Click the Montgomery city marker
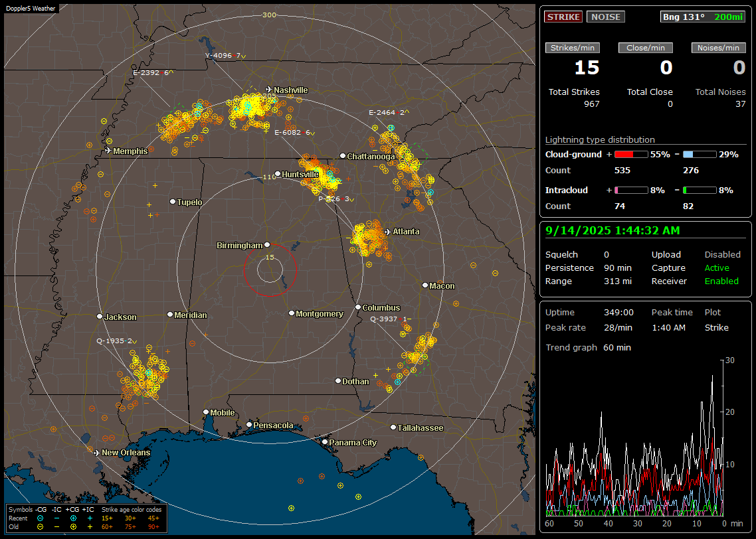Screen dimensions: 756x539 291,313
